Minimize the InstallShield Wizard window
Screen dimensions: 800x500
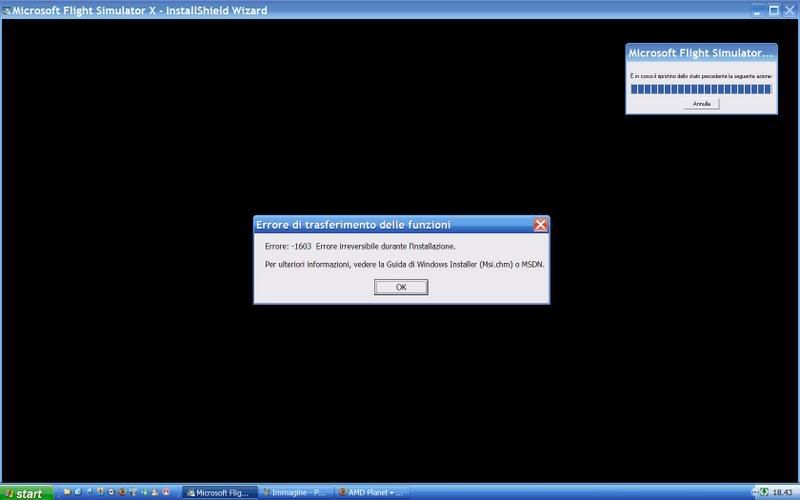(x=758, y=10)
